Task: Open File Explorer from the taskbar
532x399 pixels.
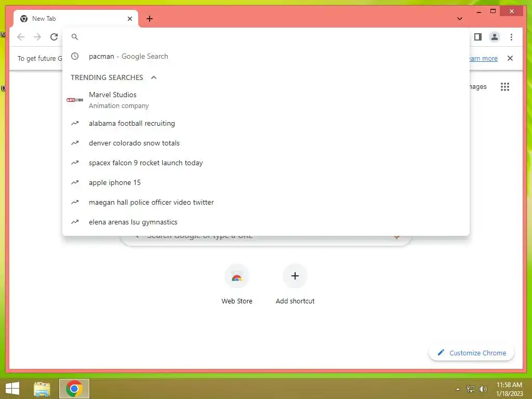Action: click(x=42, y=389)
